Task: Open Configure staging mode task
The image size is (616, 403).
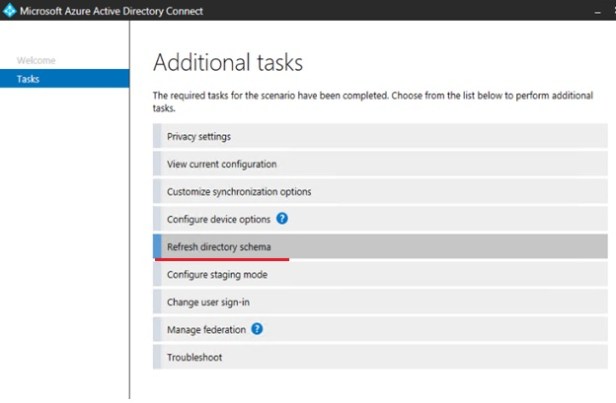Action: coord(217,274)
